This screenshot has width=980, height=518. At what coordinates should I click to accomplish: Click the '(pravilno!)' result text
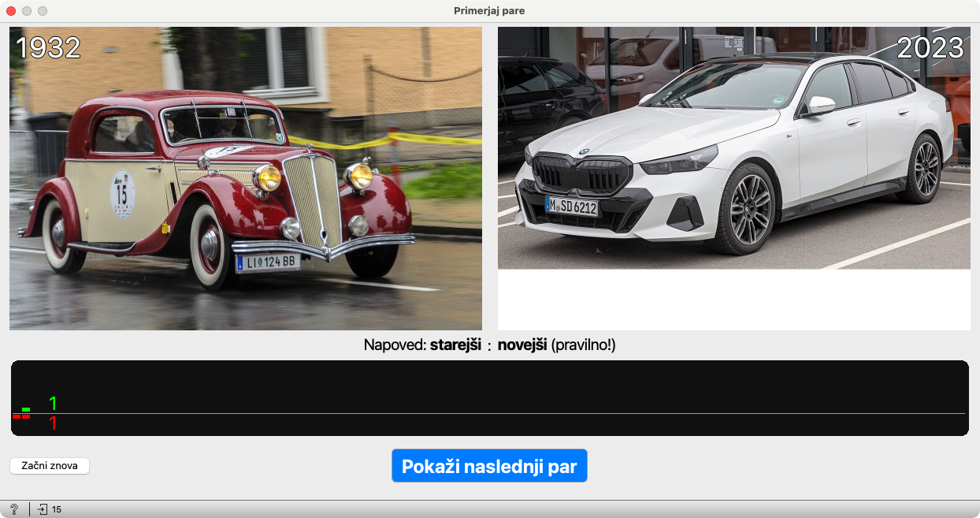coord(583,345)
